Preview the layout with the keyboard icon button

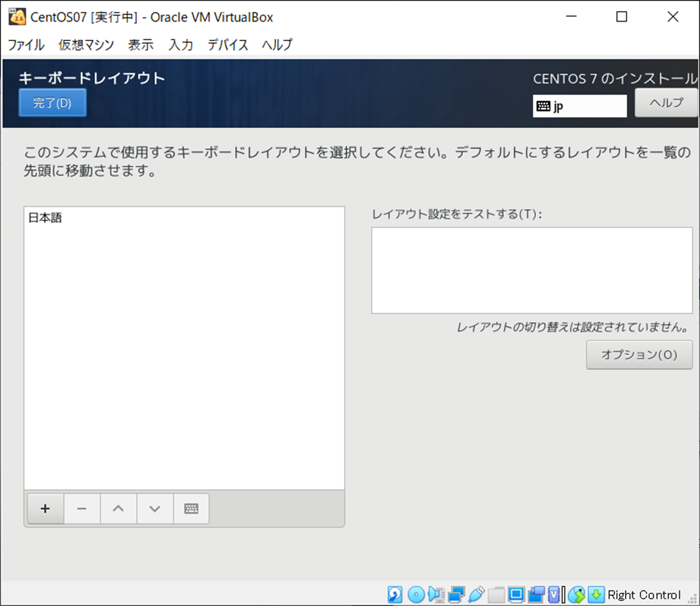tap(191, 509)
